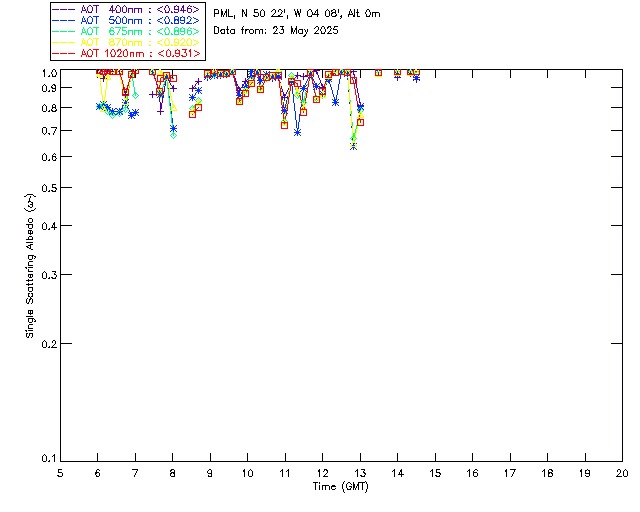Click the purple dashed line sample in legend

pos(63,9)
